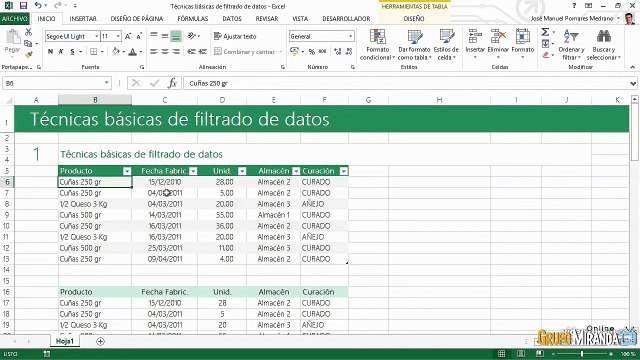Click the Format Painter brush icon
640x360 pixels.
click(28, 54)
